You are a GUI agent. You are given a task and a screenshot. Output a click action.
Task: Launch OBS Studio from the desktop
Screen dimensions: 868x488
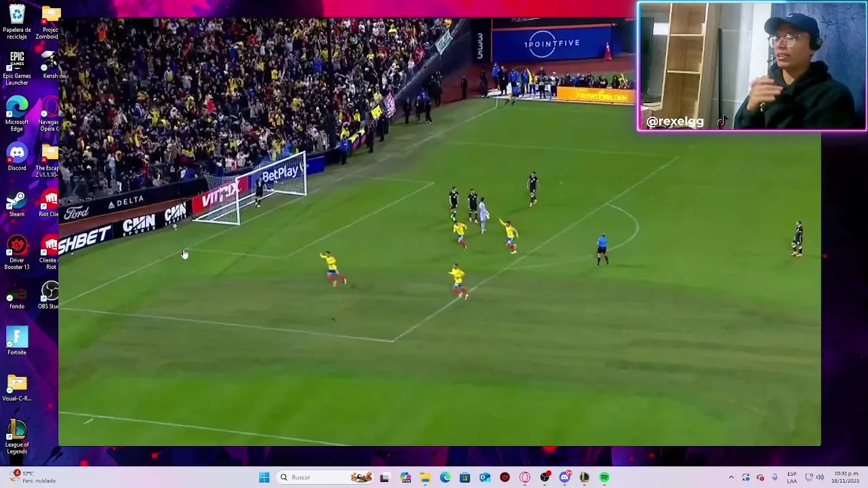pyautogui.click(x=49, y=296)
